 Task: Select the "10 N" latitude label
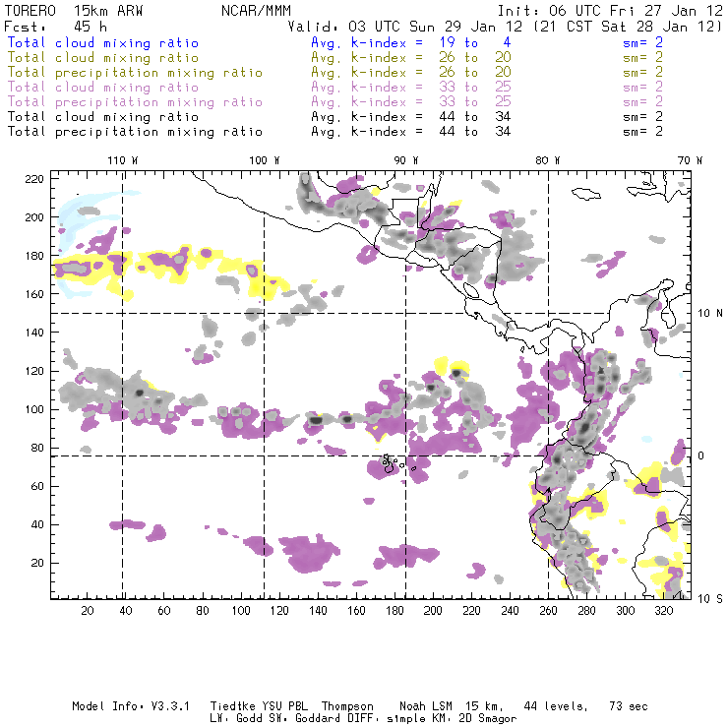710,314
